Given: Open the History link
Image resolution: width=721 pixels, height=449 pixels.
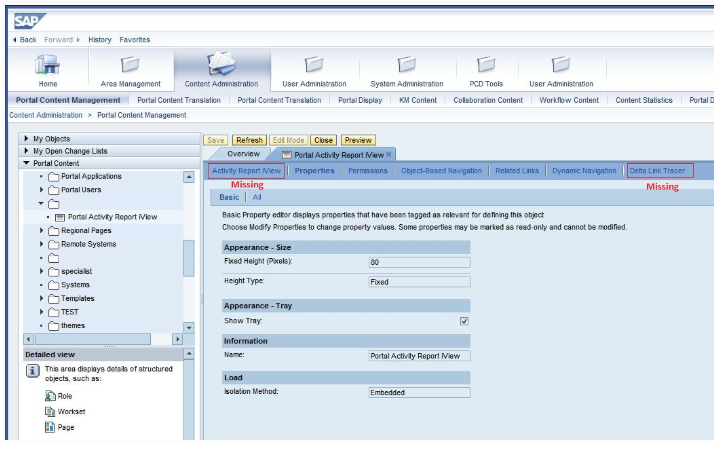Looking at the screenshot, I should point(100,40).
